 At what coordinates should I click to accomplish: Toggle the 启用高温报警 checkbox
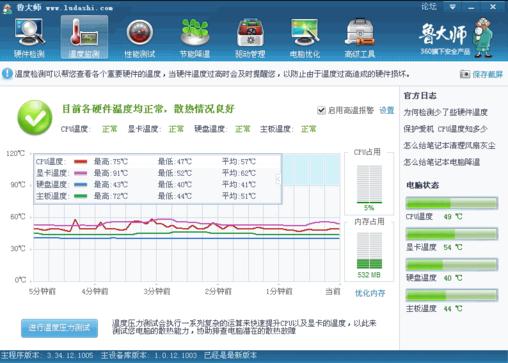point(321,110)
